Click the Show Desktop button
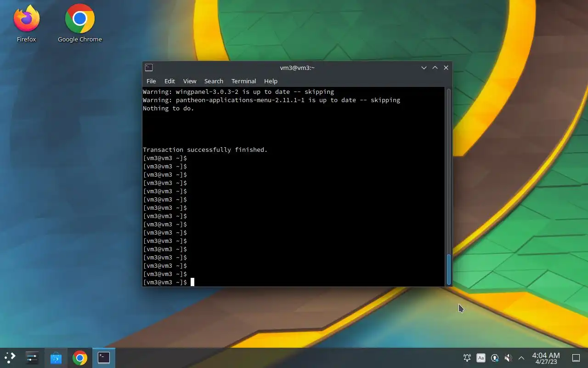Viewport: 588px width, 368px height. 576,358
